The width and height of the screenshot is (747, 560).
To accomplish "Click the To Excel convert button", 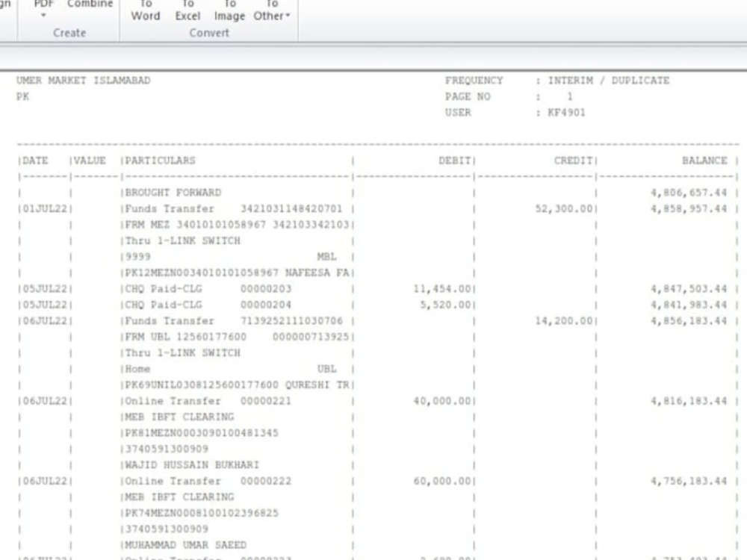I will pos(187,10).
